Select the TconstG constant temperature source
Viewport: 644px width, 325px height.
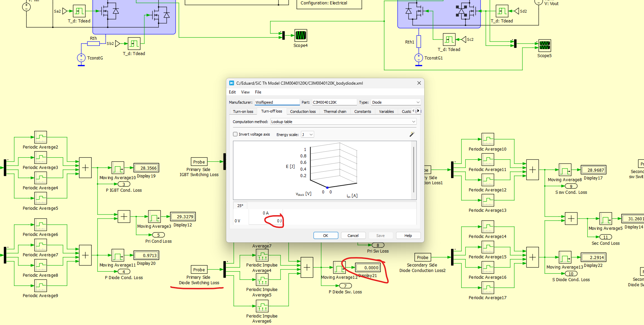pyautogui.click(x=81, y=58)
